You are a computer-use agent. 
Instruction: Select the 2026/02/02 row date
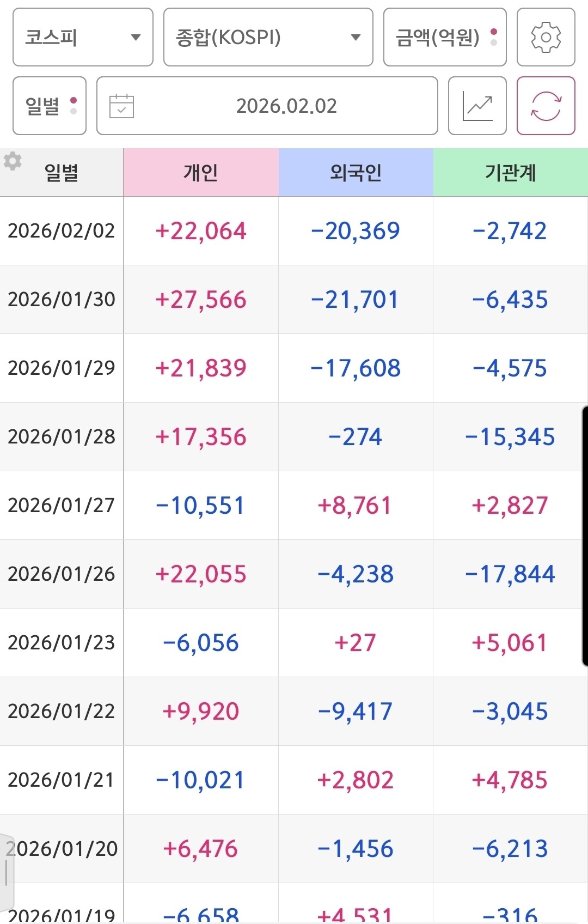(x=62, y=231)
